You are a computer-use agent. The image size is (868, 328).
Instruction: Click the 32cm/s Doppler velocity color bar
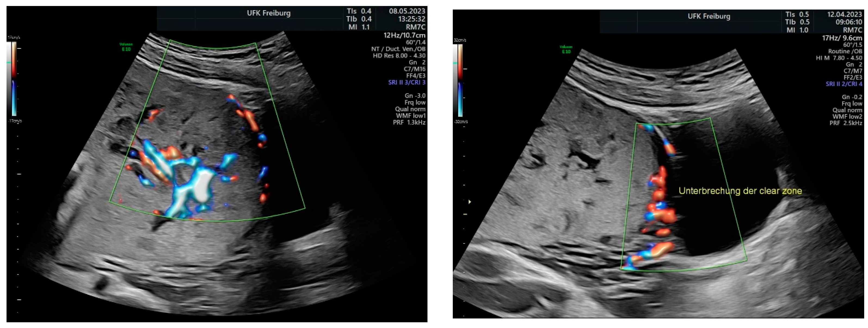[460, 80]
